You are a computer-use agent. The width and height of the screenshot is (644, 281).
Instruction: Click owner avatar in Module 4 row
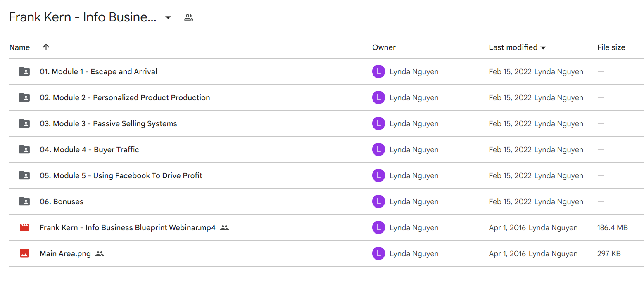378,149
